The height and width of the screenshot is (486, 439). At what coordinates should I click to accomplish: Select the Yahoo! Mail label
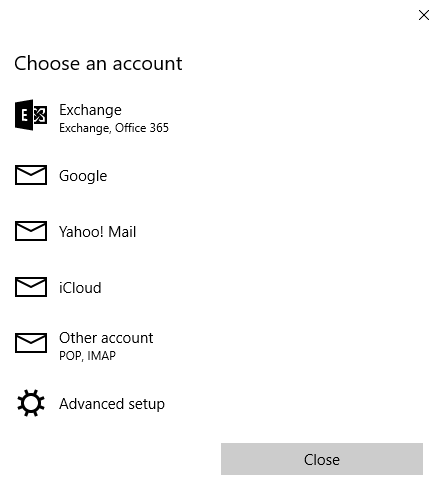point(97,232)
